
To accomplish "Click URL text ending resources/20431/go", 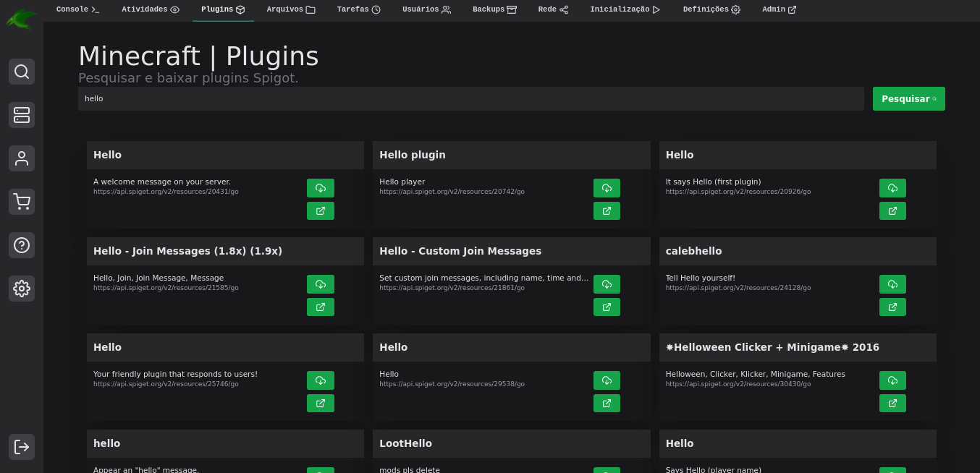I will pyautogui.click(x=166, y=192).
